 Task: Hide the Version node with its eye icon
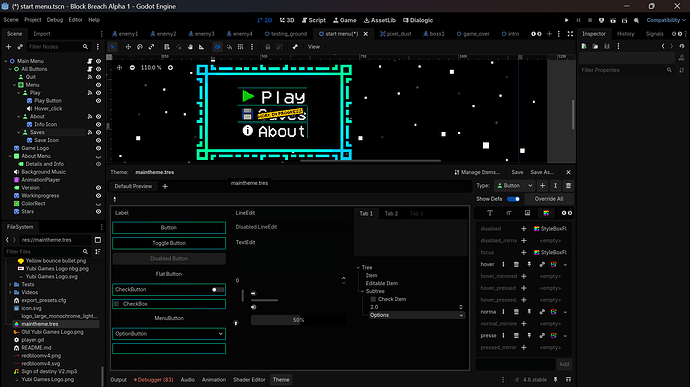pyautogui.click(x=99, y=188)
